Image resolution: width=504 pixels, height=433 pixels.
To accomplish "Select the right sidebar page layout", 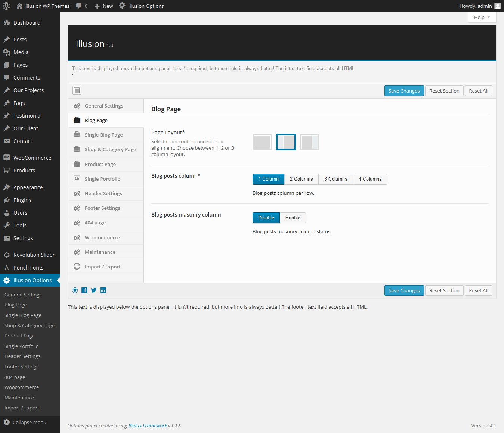I will [x=309, y=142].
